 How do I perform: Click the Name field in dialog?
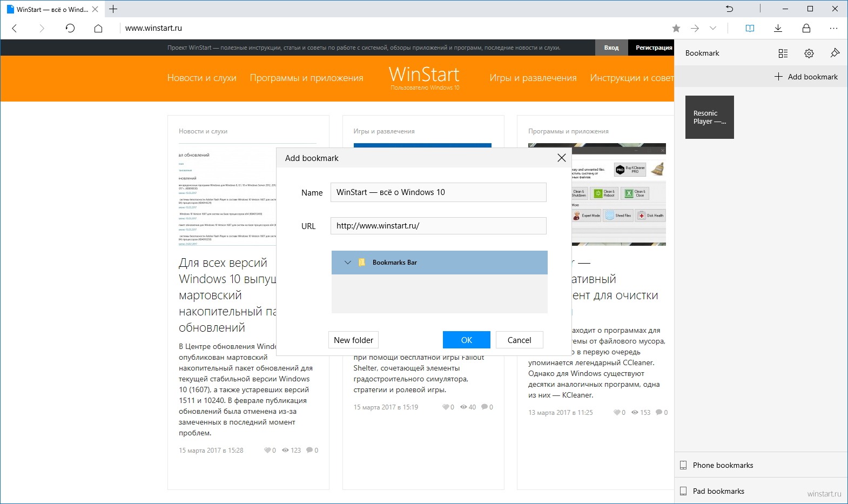click(x=438, y=192)
